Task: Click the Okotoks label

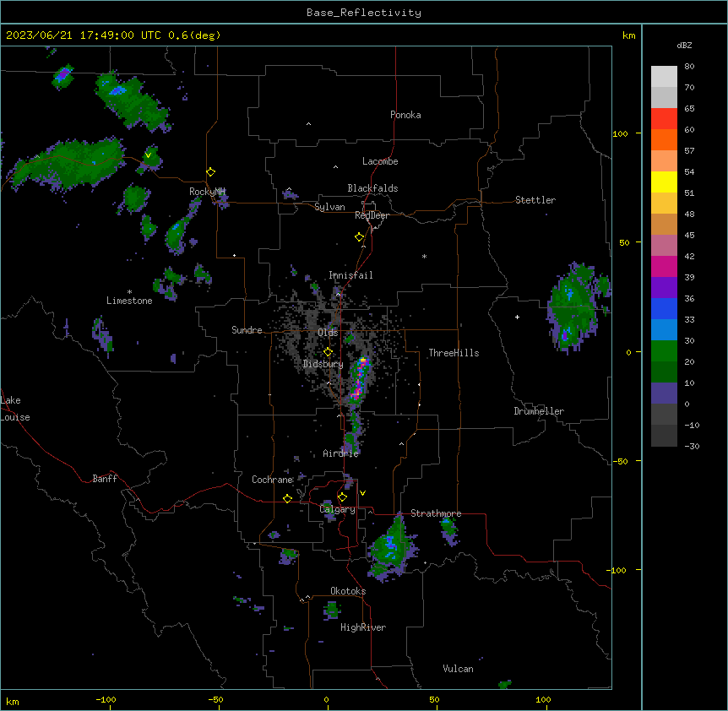Action: (348, 591)
